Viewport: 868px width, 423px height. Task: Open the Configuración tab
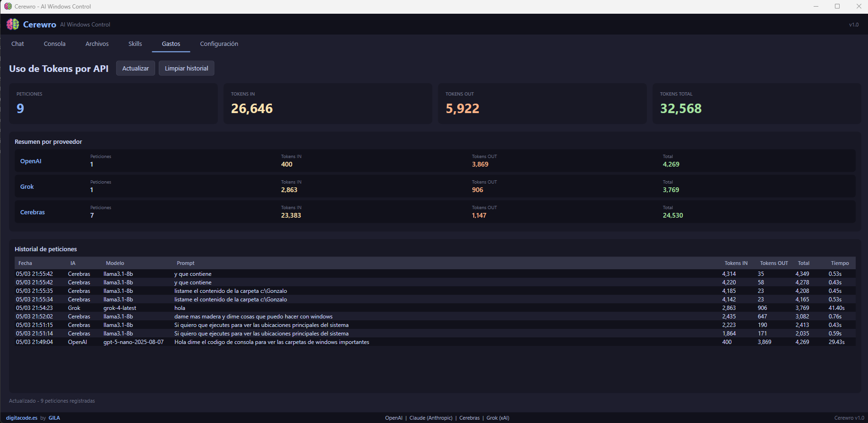219,44
